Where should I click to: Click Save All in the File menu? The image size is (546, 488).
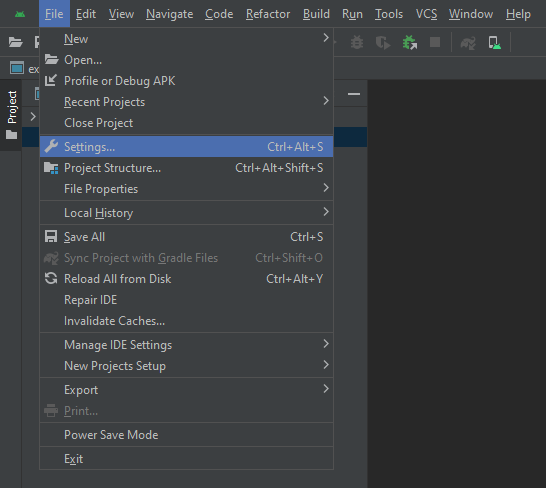click(x=187, y=237)
